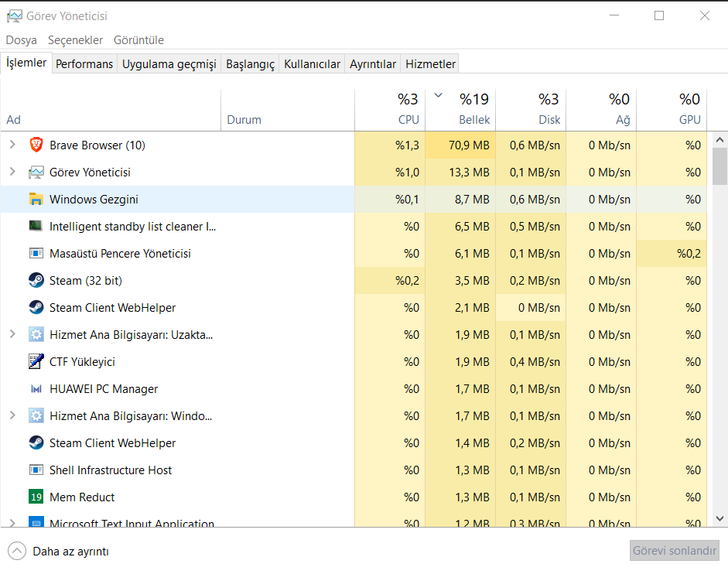Click the Görevi sonlandır button
Image resolution: width=728 pixels, height=574 pixels.
click(675, 551)
